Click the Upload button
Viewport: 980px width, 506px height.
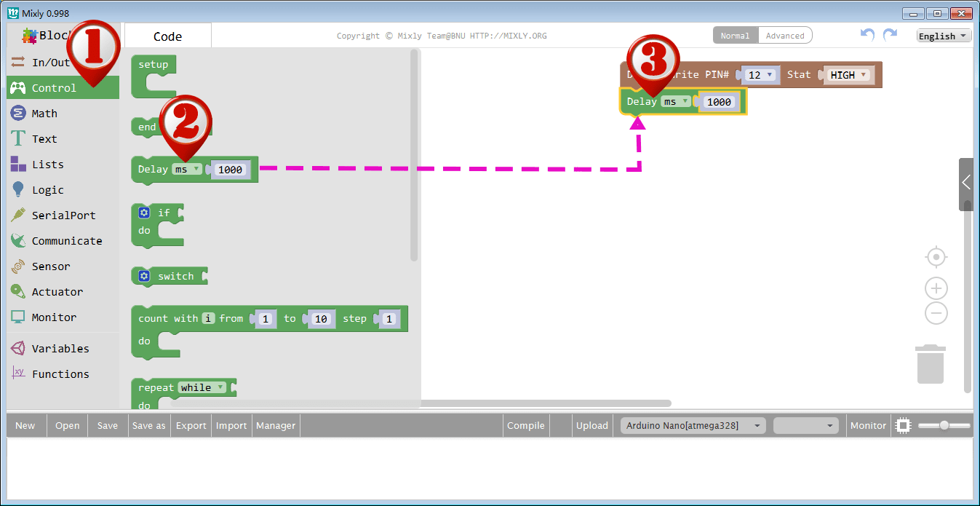(591, 425)
